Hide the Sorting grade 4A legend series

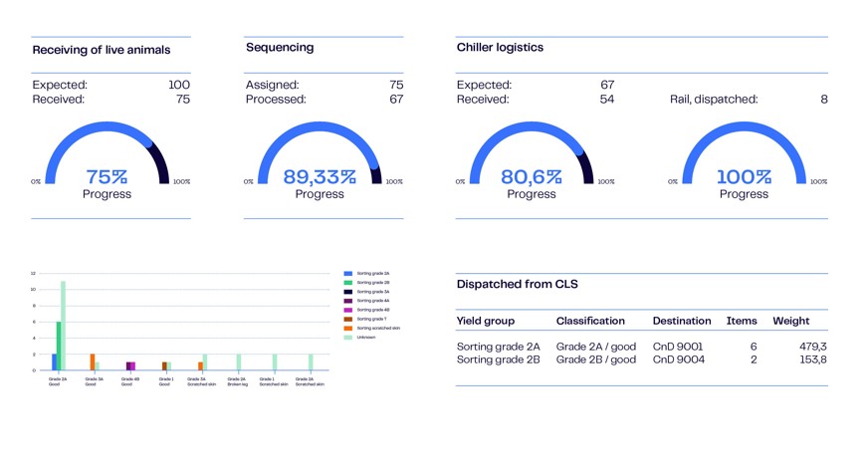(348, 300)
